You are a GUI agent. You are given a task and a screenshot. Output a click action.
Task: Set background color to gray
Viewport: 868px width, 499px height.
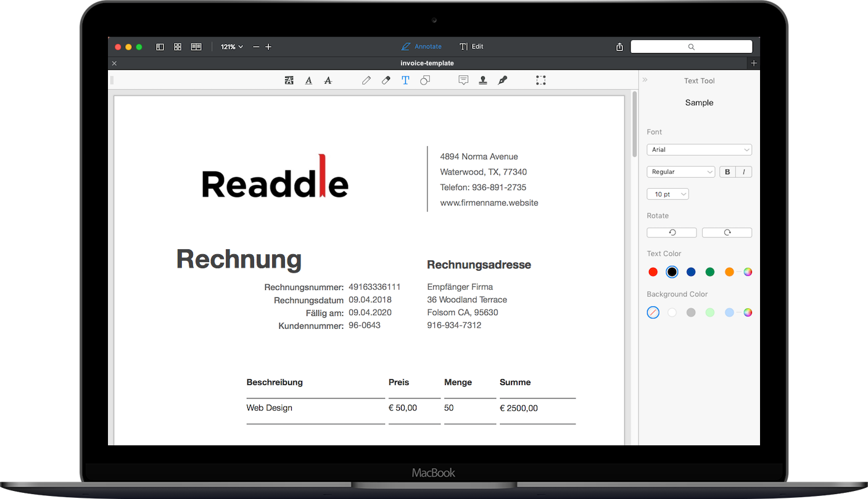coord(691,313)
